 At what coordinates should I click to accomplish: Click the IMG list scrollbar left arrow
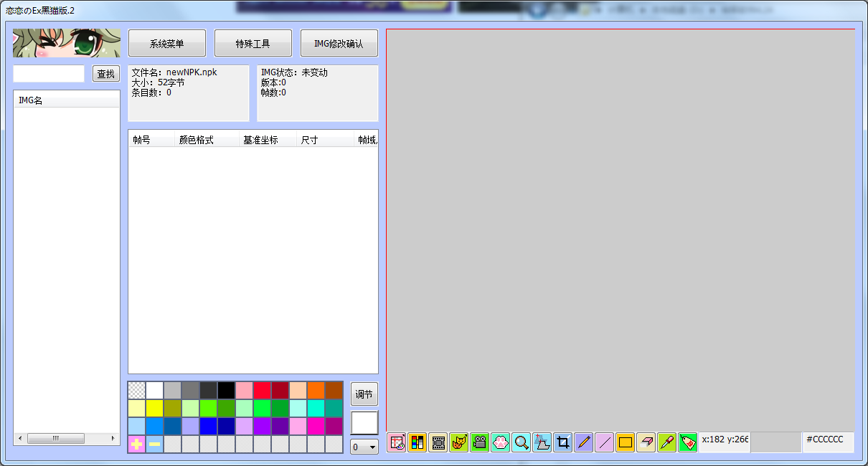[20, 438]
